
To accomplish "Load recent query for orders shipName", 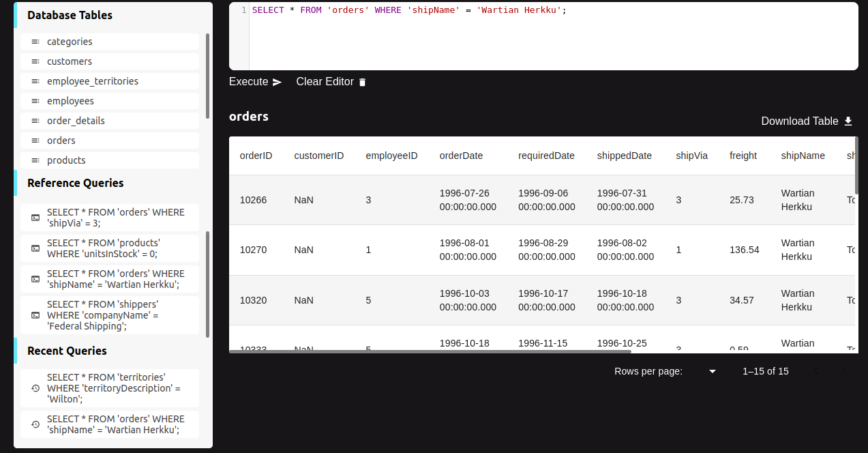I will coord(110,424).
